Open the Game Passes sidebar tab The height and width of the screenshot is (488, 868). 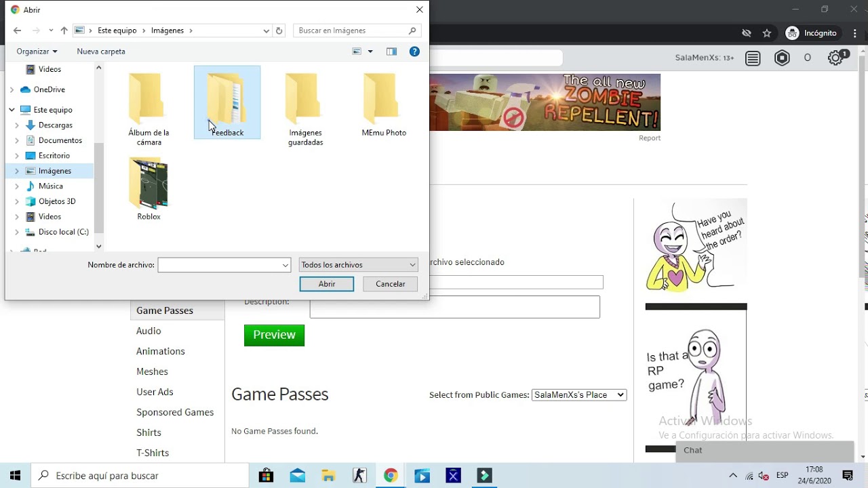[x=165, y=310]
